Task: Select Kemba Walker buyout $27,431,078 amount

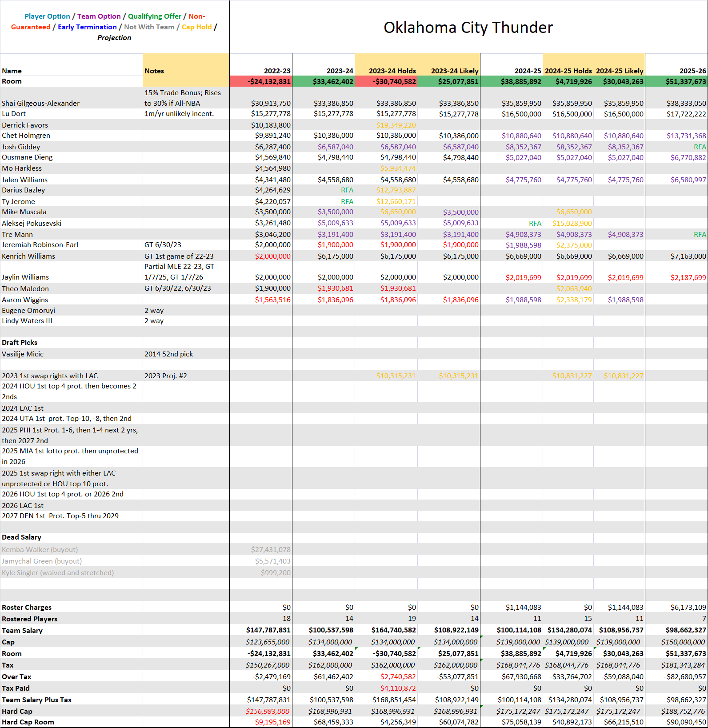Action: tap(271, 550)
